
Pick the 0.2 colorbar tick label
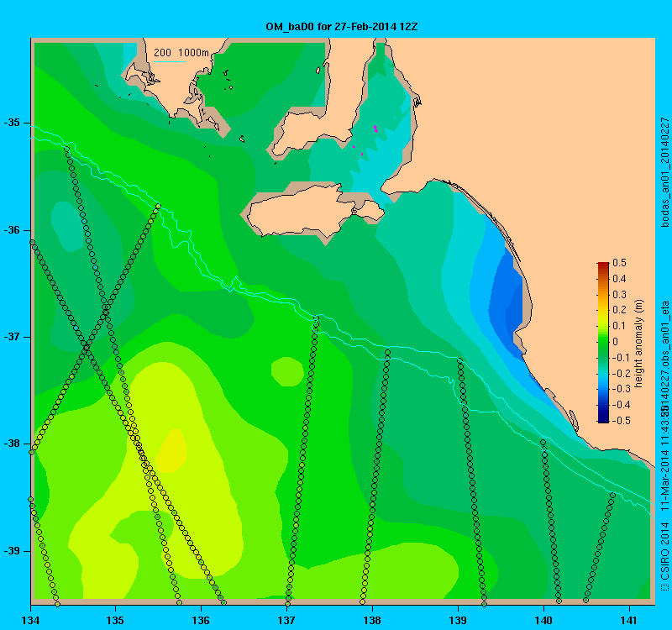pyautogui.click(x=619, y=310)
